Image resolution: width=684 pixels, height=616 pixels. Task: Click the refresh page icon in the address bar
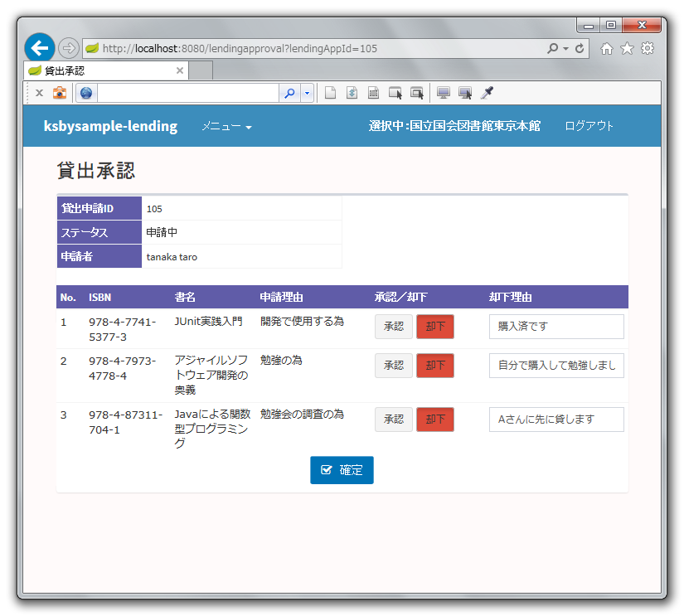[x=580, y=48]
